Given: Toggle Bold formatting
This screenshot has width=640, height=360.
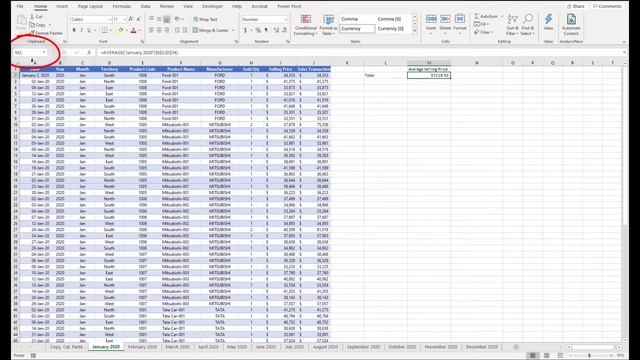Looking at the screenshot, I should (74, 30).
